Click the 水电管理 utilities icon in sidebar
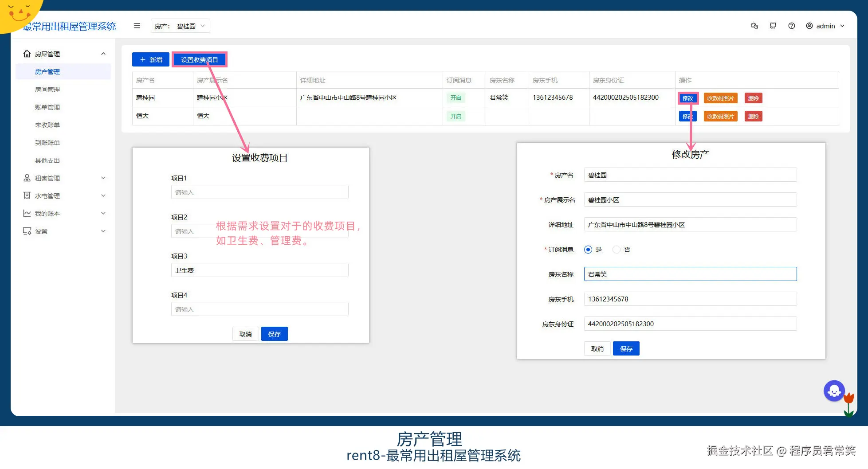The height and width of the screenshot is (469, 868). click(27, 195)
